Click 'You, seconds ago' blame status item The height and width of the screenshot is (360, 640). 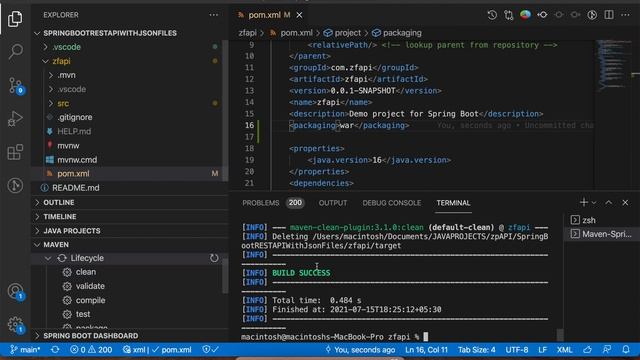[360, 350]
